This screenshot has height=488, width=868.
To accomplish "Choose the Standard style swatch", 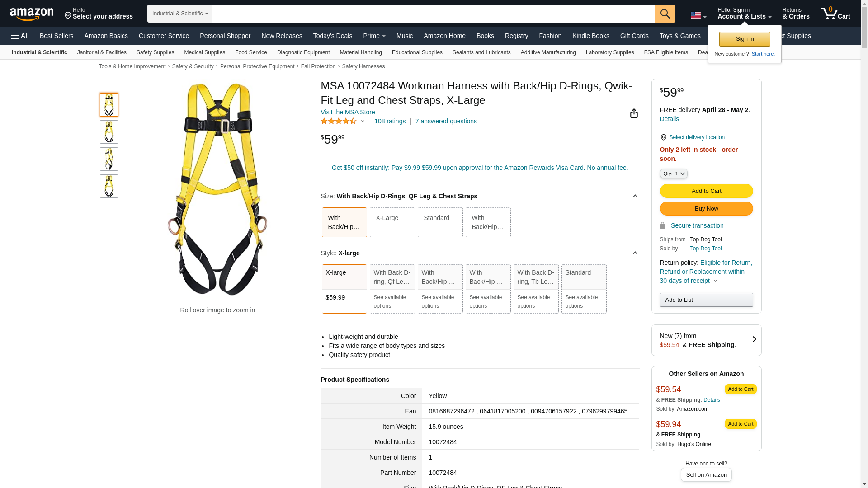I will (584, 288).
